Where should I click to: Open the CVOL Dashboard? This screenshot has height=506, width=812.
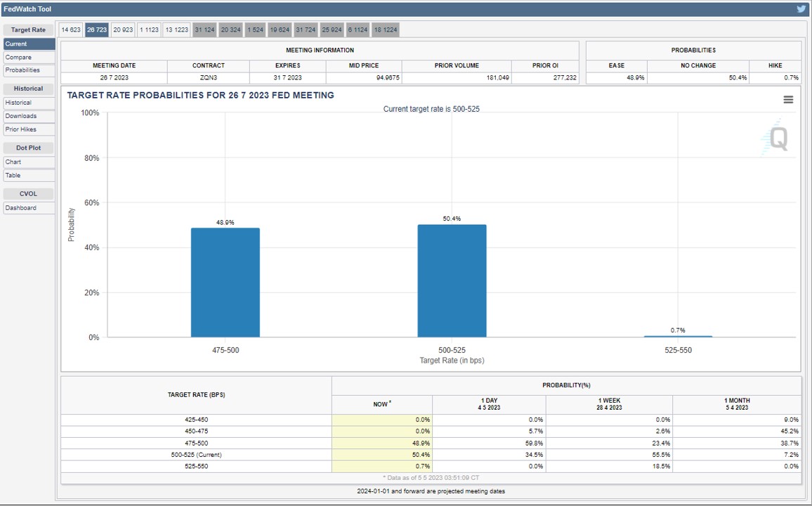click(x=29, y=208)
